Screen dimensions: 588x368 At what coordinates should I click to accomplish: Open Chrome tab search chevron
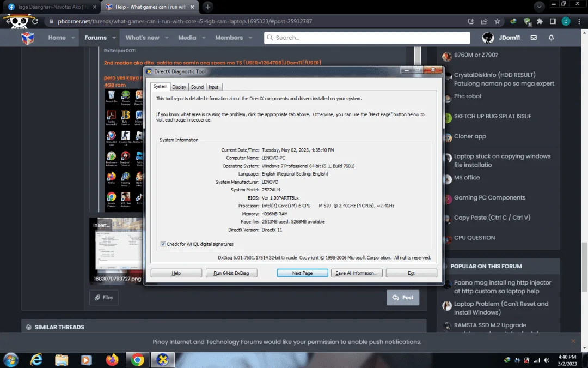coord(539,7)
